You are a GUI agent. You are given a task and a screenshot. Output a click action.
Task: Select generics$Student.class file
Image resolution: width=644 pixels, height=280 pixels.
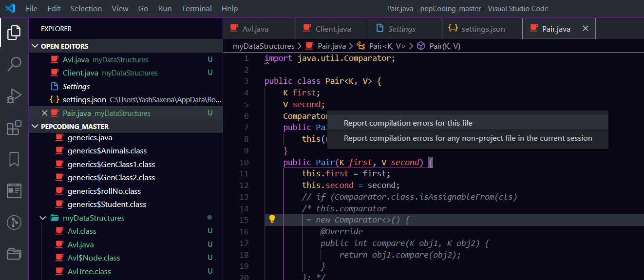(126, 204)
